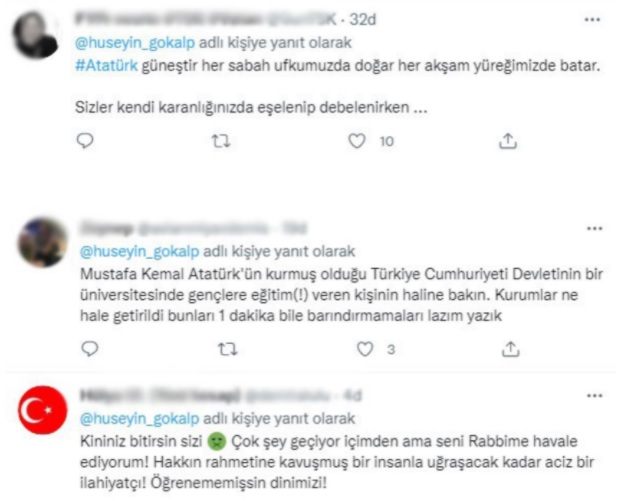Share the Mustafa Kemal Atatürk'ün tweet

[x=510, y=349]
